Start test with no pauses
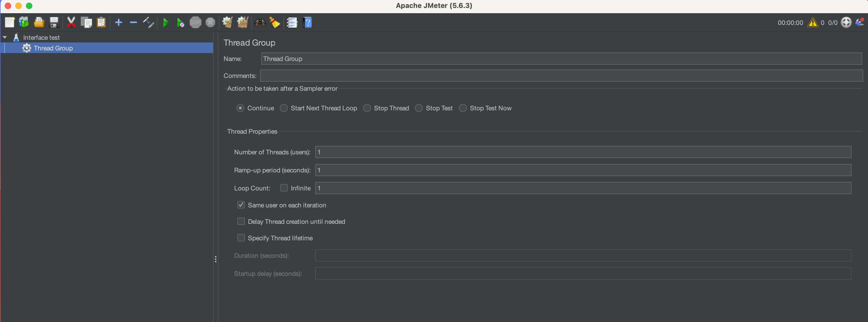The height and width of the screenshot is (322, 868). pos(180,23)
